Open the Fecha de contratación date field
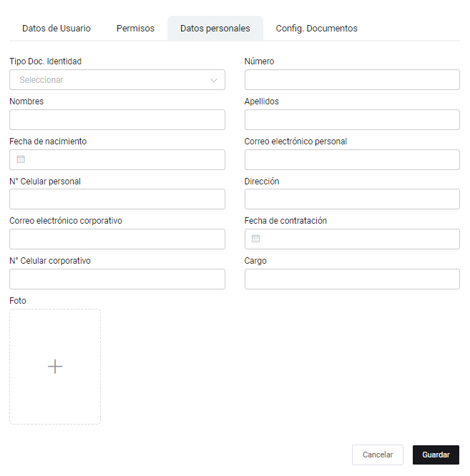 [358, 239]
